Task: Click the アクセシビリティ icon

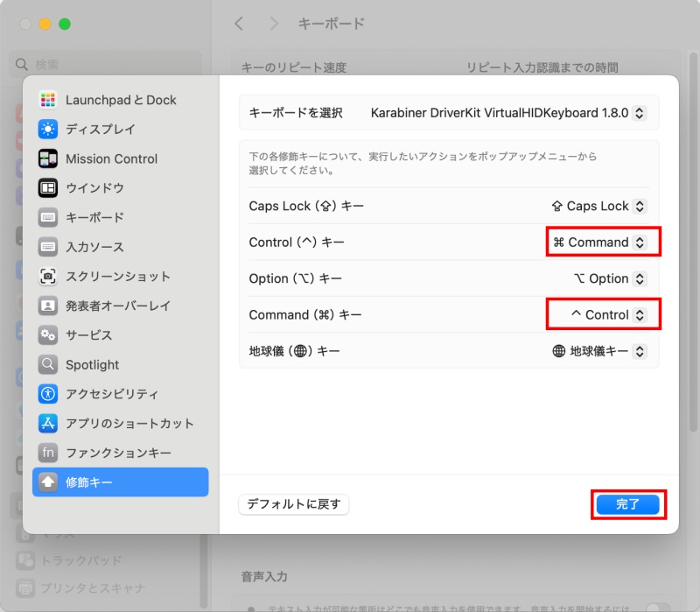Action: point(48,394)
